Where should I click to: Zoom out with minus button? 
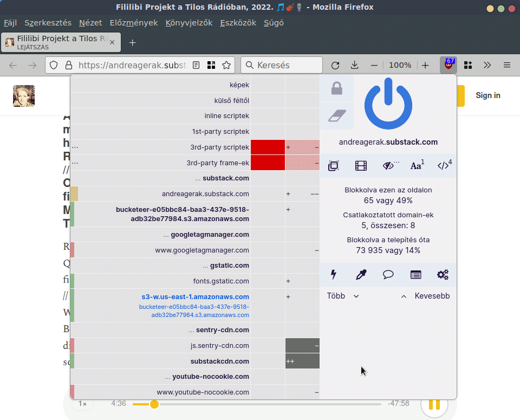(374, 65)
